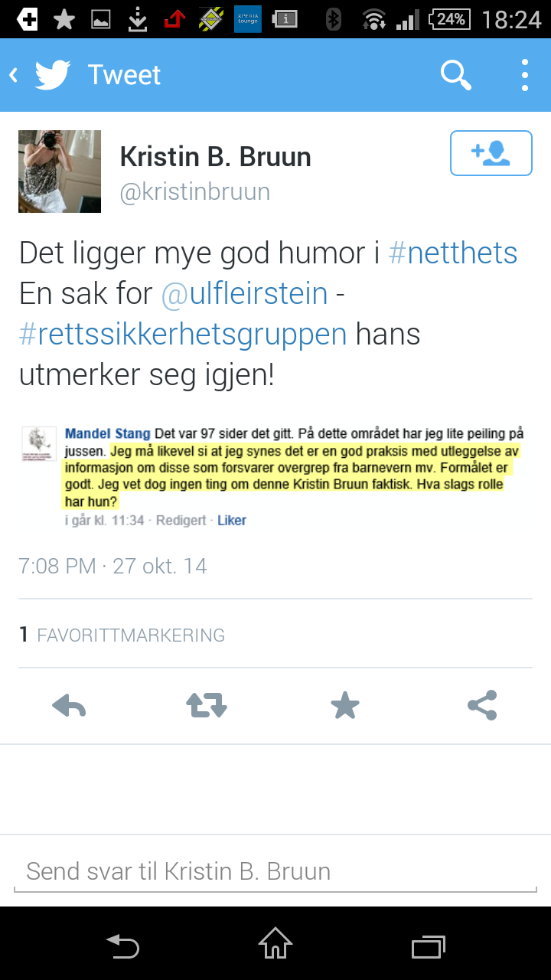Enlarge the attached Mandel Stang screenshot
Image resolution: width=551 pixels, height=980 pixels.
point(274,476)
